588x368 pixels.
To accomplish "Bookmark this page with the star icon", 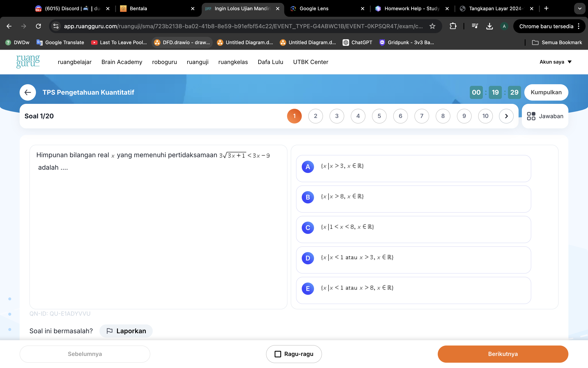I will [432, 26].
